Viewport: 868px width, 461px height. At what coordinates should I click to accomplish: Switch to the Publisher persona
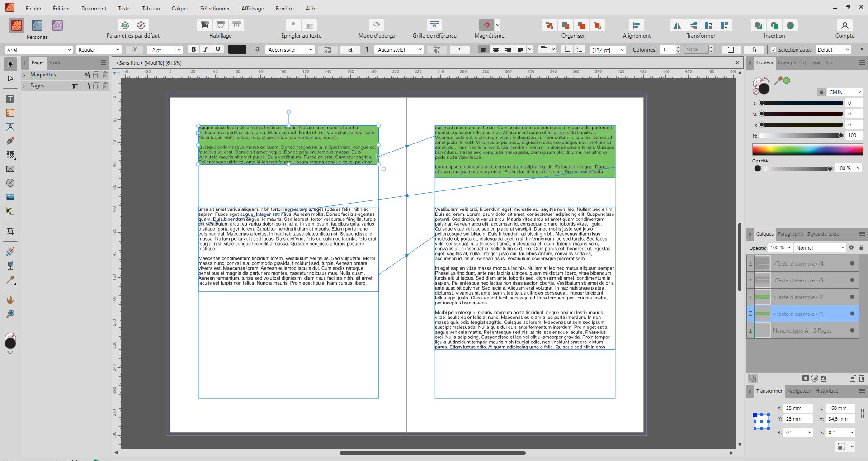click(x=17, y=25)
